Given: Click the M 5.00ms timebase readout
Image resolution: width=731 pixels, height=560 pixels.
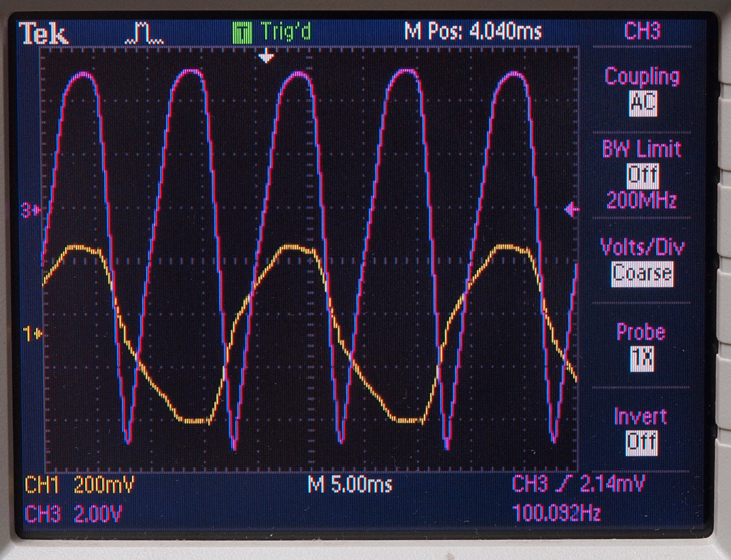Looking at the screenshot, I should 350,484.
